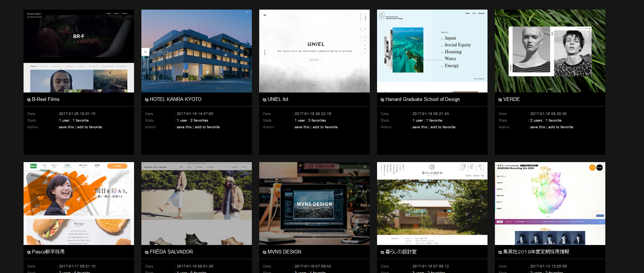This screenshot has width=644, height=273.
Task: Add UNIEL ltd. to favorite
Action: [325, 127]
